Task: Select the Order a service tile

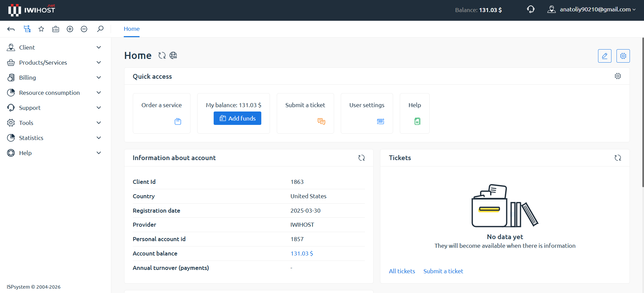Action: [x=162, y=113]
